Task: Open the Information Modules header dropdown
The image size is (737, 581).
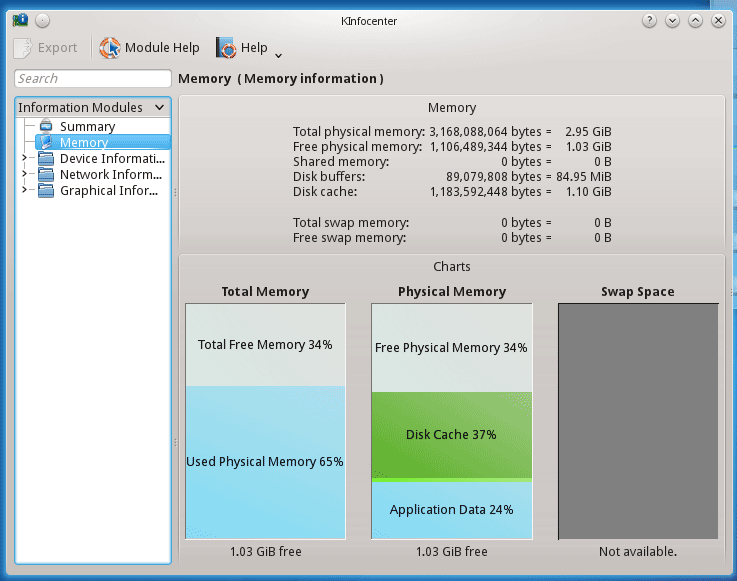Action: click(93, 107)
